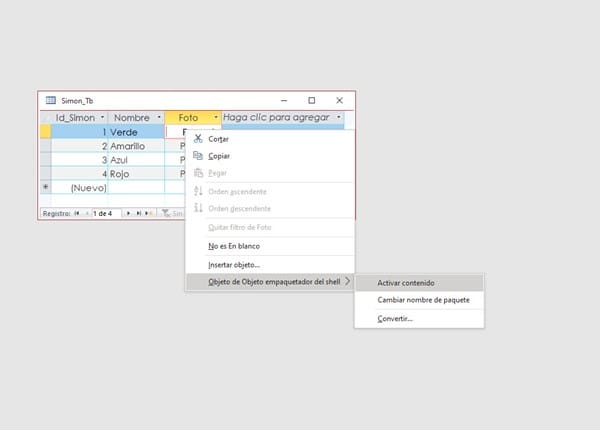600x430 pixels.
Task: Minimize the Simon_Tb window
Action: (284, 100)
